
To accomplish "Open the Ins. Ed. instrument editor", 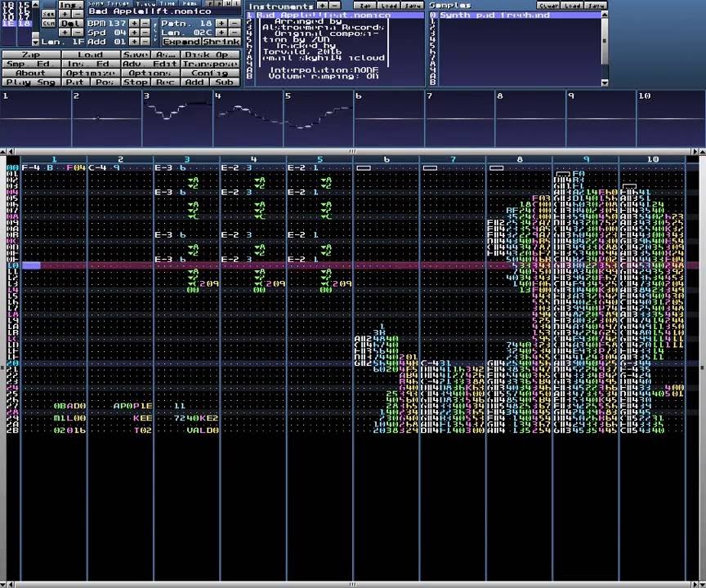I will pos(91,64).
